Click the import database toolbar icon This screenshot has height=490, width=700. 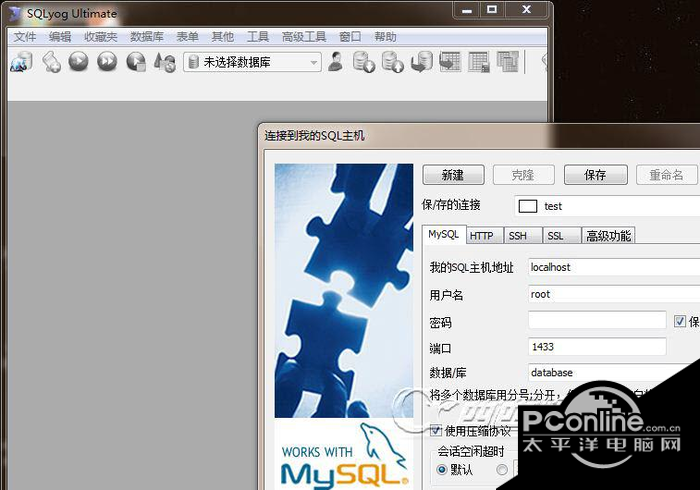[364, 62]
